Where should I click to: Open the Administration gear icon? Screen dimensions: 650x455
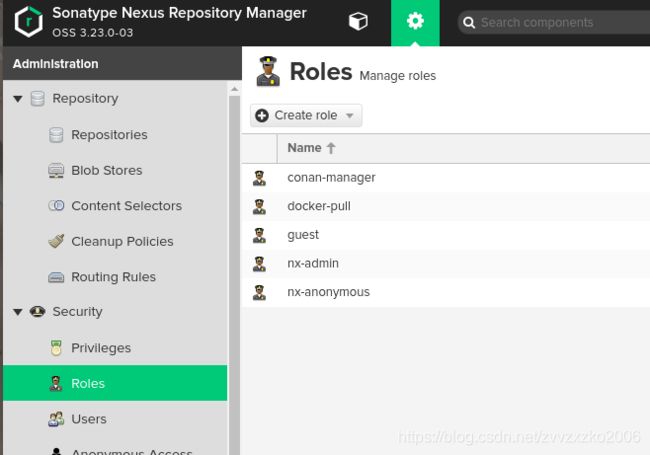tap(415, 21)
